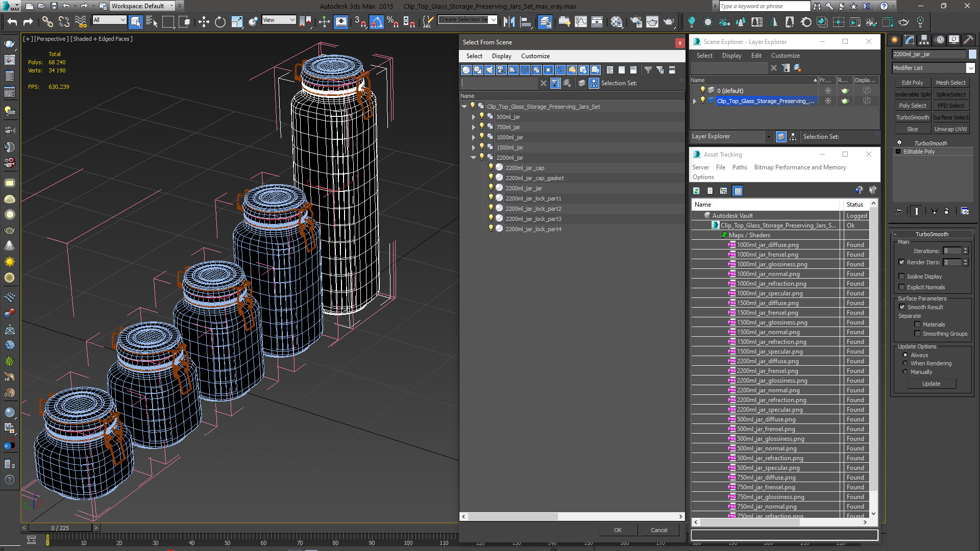Toggle the Angle Snap icon
Viewport: 980px width, 551px height.
[x=376, y=21]
